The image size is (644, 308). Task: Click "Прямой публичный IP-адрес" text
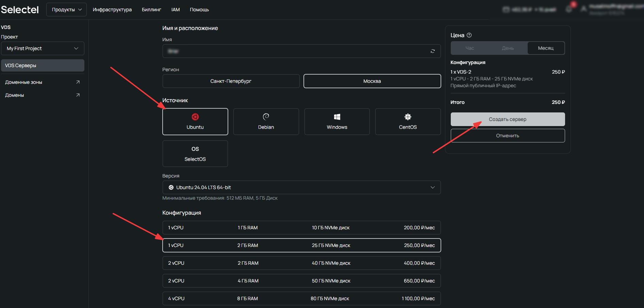(483, 86)
